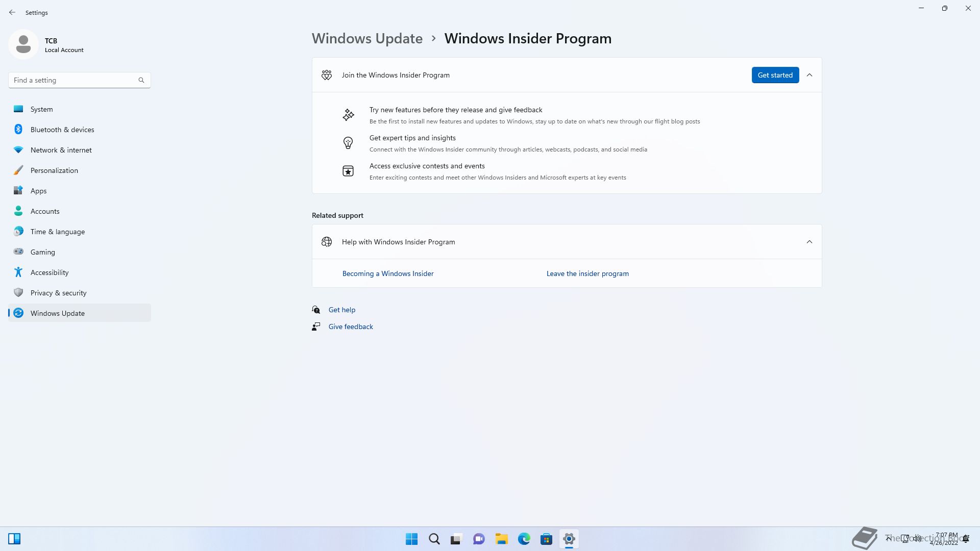
Task: Click the back arrow in Settings
Action: [12, 12]
